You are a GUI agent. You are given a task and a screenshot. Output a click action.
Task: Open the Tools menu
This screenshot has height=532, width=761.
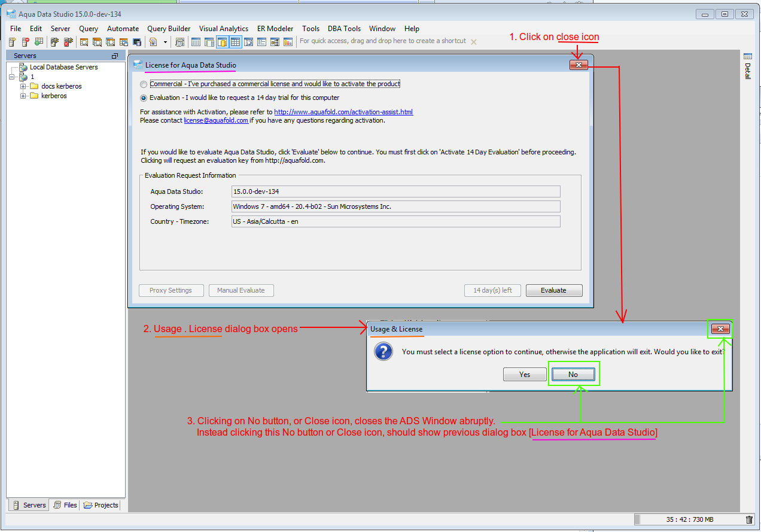(x=311, y=29)
